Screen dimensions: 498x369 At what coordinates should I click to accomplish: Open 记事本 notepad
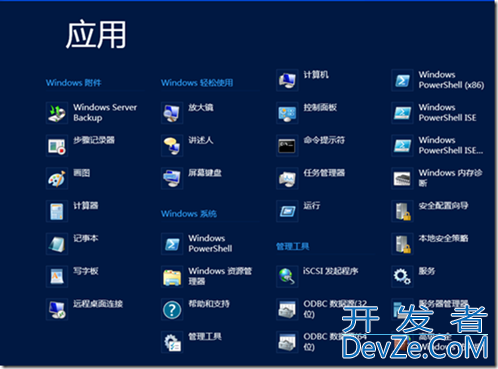72,243
